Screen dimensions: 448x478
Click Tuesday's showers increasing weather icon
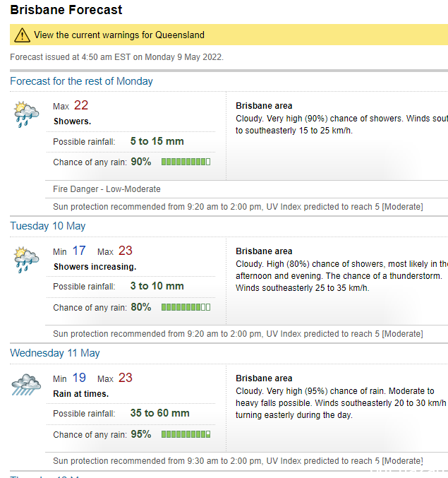click(26, 259)
